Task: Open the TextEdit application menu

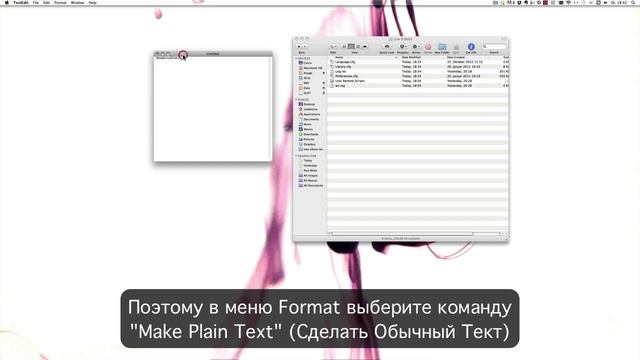Action: [21, 2]
